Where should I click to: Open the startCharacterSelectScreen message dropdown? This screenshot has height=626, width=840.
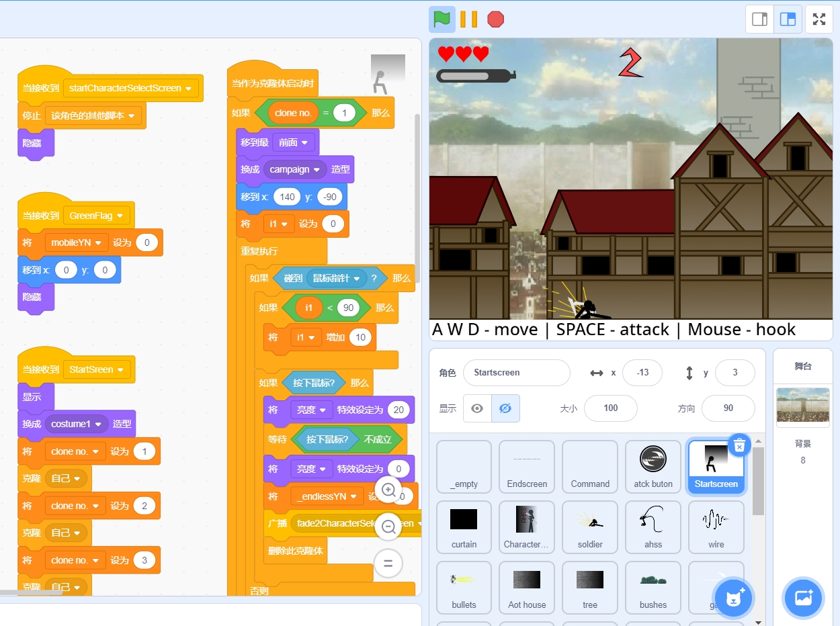pyautogui.click(x=188, y=88)
